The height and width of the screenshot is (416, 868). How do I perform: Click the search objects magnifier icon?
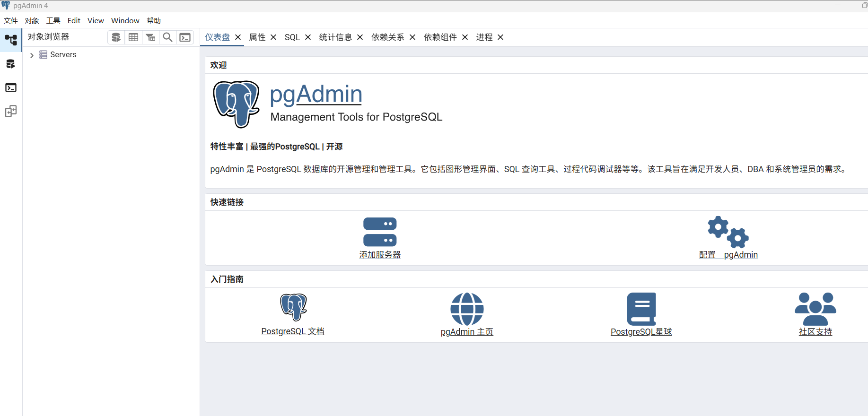(x=167, y=37)
